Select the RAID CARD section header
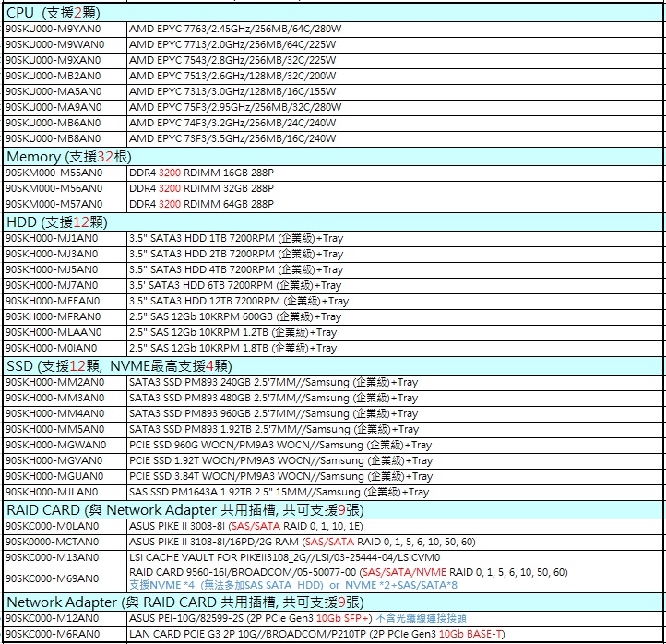Viewport: 666px width, 644px height. coord(333,510)
